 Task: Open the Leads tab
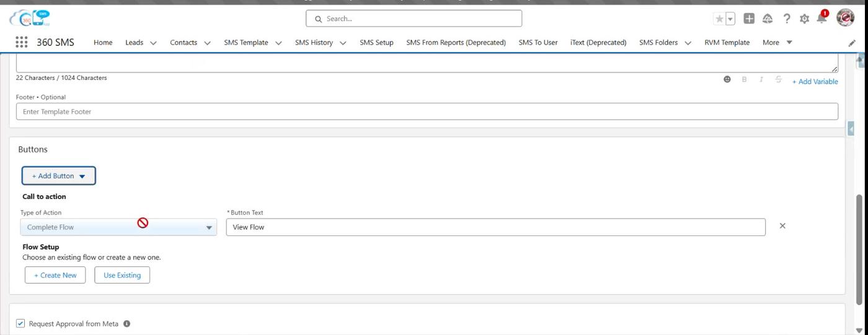[x=134, y=42]
